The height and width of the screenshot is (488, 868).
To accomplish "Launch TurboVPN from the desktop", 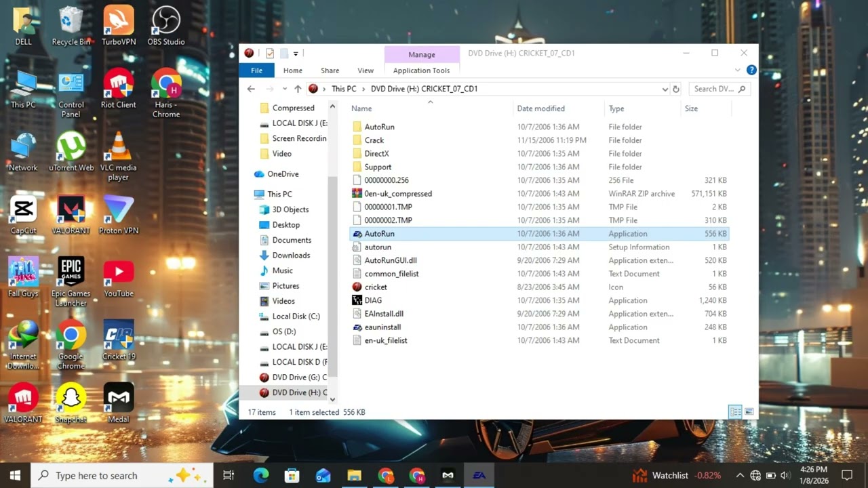I will pos(119,26).
